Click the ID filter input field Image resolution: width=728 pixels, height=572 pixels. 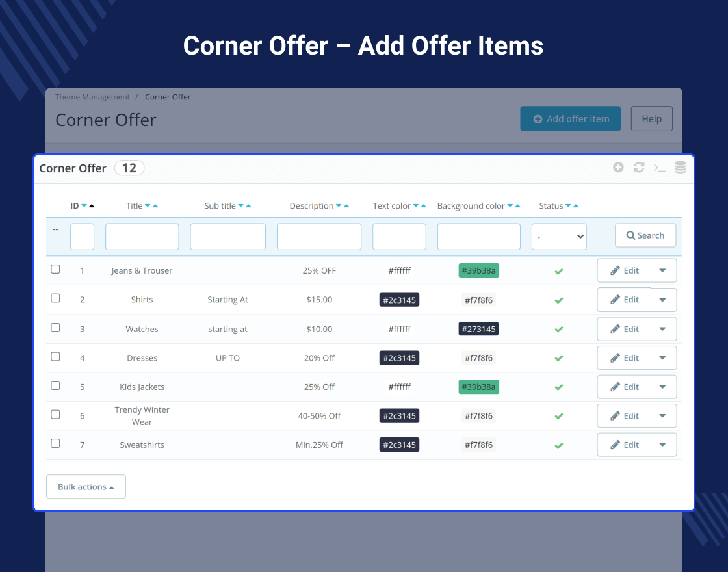82,237
